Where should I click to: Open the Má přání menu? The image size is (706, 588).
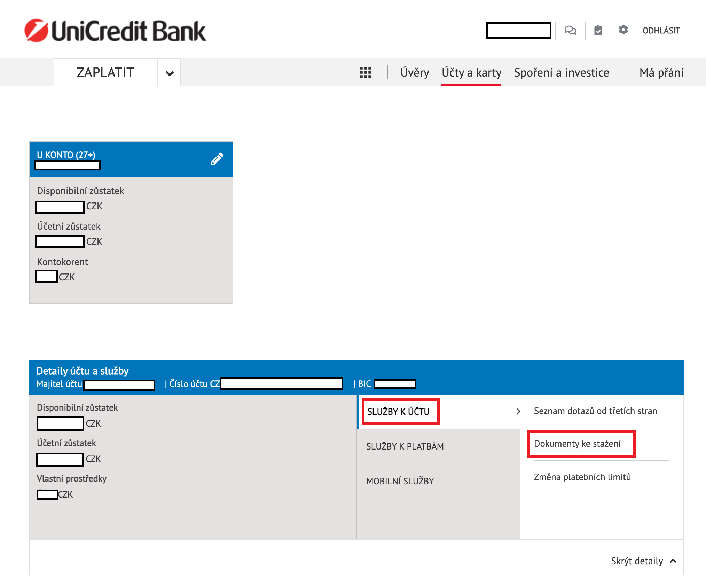click(661, 72)
